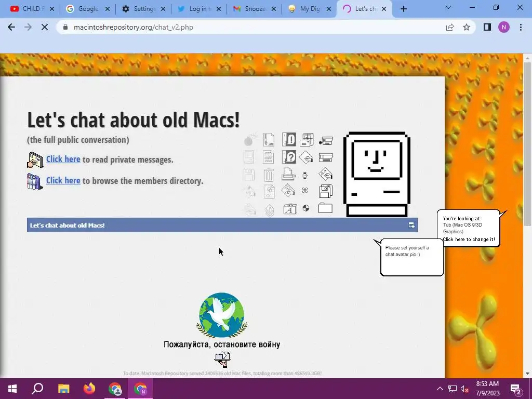
Task: Click the small icon below the Russian text
Action: (x=222, y=360)
